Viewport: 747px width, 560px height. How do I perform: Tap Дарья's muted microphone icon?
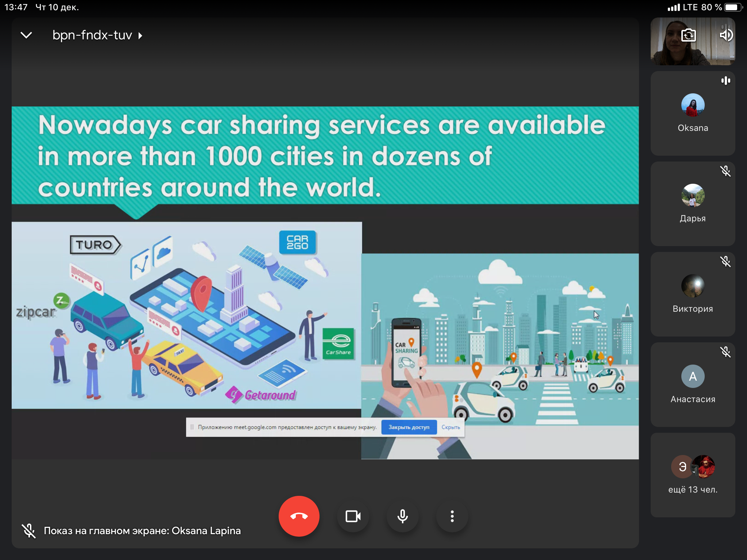(x=725, y=171)
